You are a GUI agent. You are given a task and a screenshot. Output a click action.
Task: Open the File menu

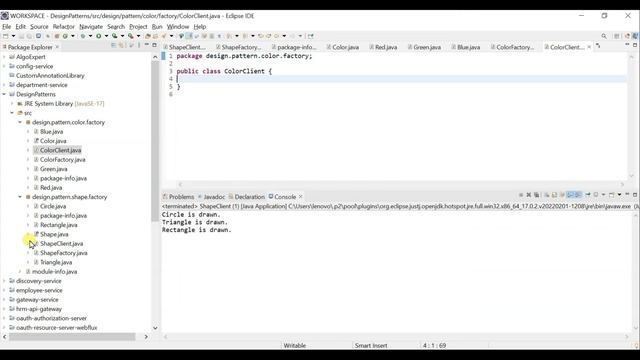click(7, 27)
